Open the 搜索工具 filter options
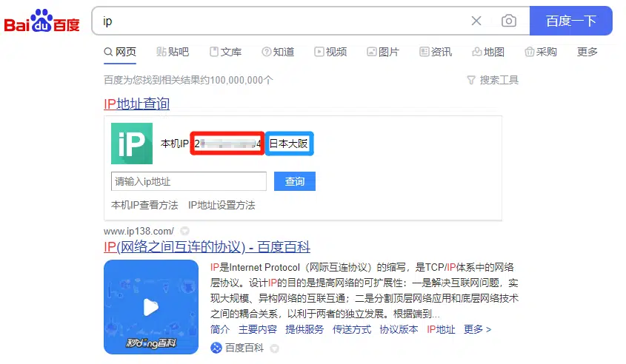Image resolution: width=626 pixels, height=364 pixels. (493, 80)
